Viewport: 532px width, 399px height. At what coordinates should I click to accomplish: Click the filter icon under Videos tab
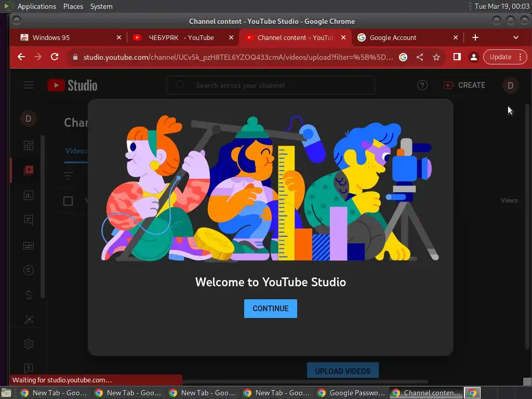click(x=68, y=176)
